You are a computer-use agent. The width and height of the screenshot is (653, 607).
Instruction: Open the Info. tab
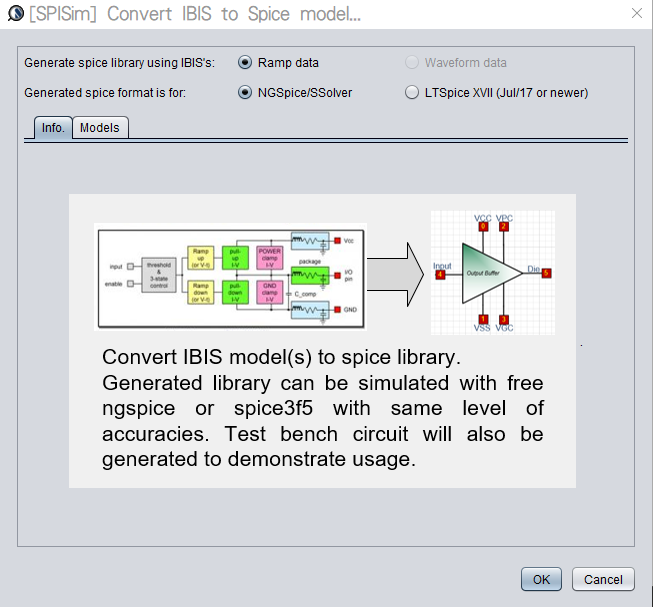[x=52, y=128]
